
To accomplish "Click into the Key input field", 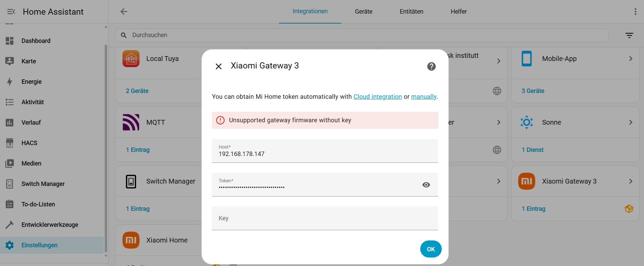I will click(324, 218).
